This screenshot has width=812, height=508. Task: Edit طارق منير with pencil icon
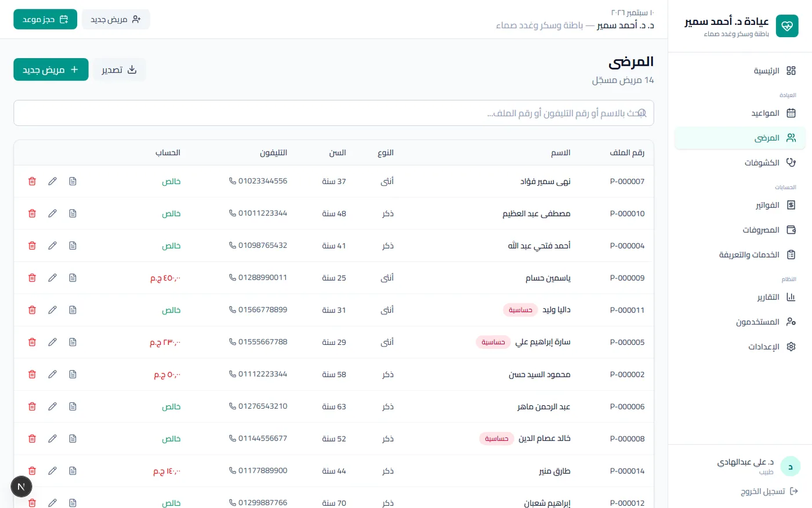click(52, 471)
